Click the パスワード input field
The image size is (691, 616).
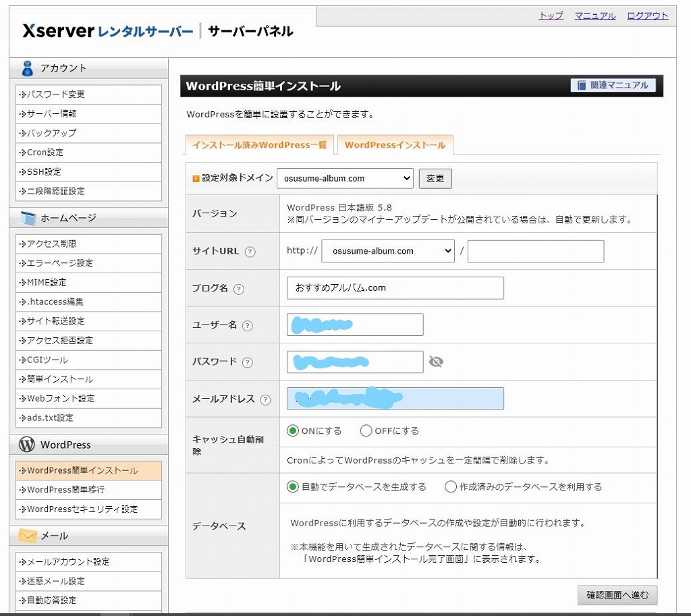click(x=355, y=362)
